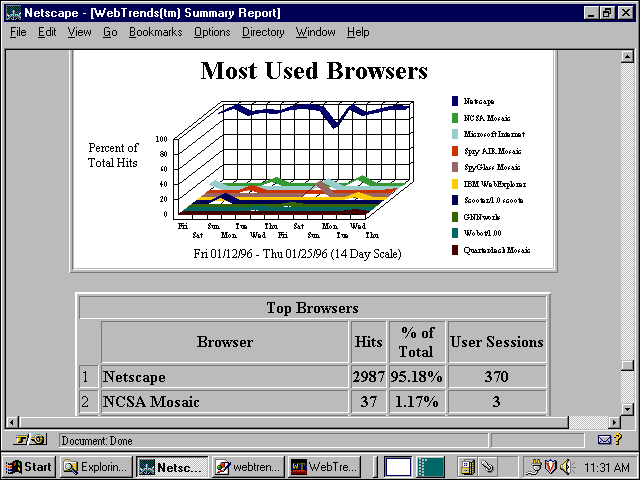Viewport: 640px width, 480px height.
Task: Click the mail envelope icon in status bar
Action: click(604, 440)
